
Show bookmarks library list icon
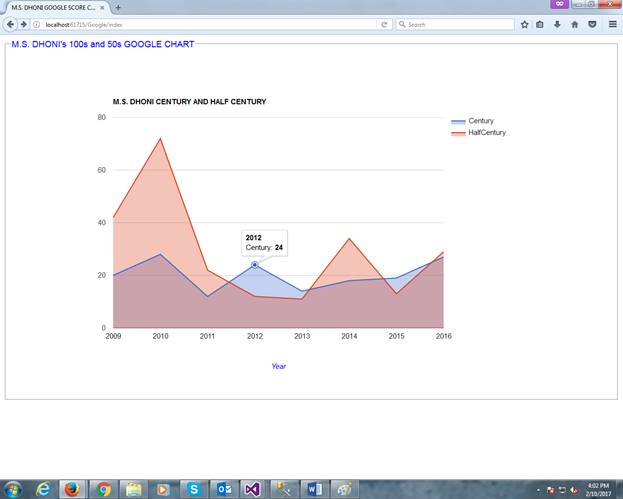pos(540,24)
